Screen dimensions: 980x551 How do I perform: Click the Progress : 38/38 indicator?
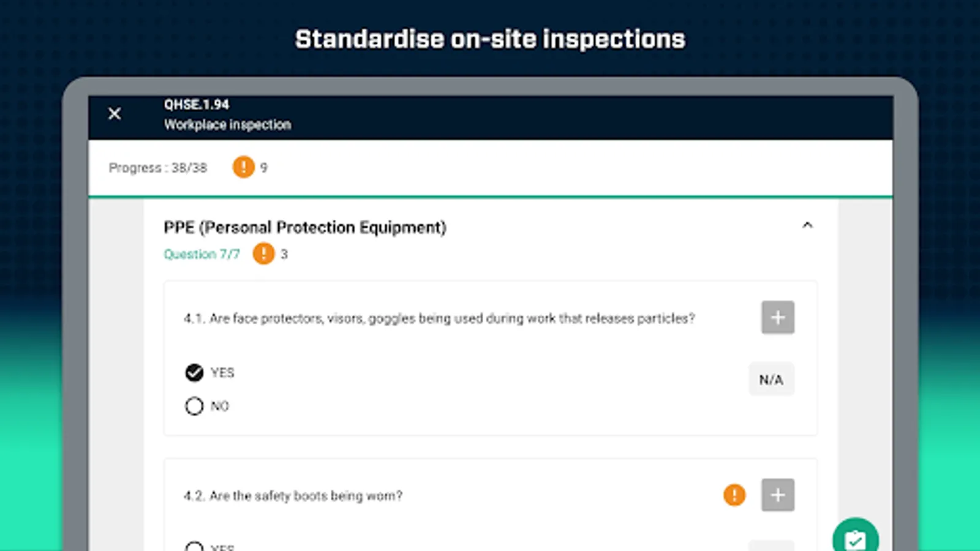158,168
